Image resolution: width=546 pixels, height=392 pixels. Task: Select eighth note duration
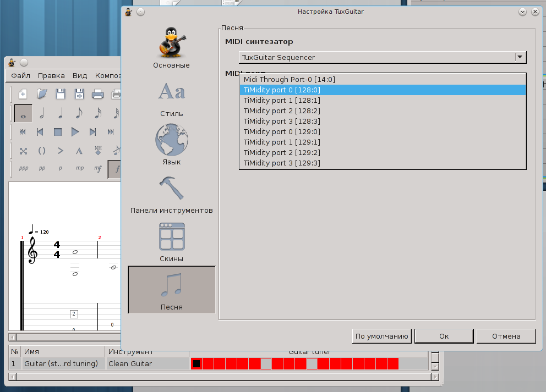coord(79,113)
